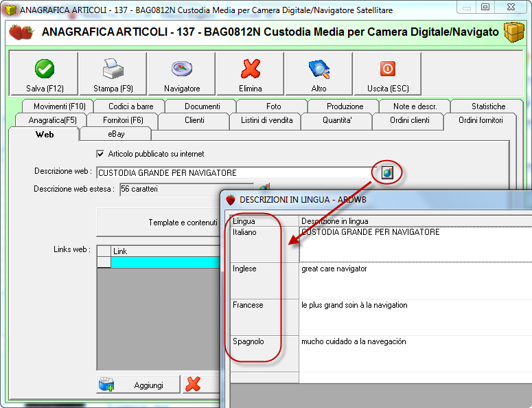
Task: Click the Descrizione web text field
Action: tap(237, 173)
